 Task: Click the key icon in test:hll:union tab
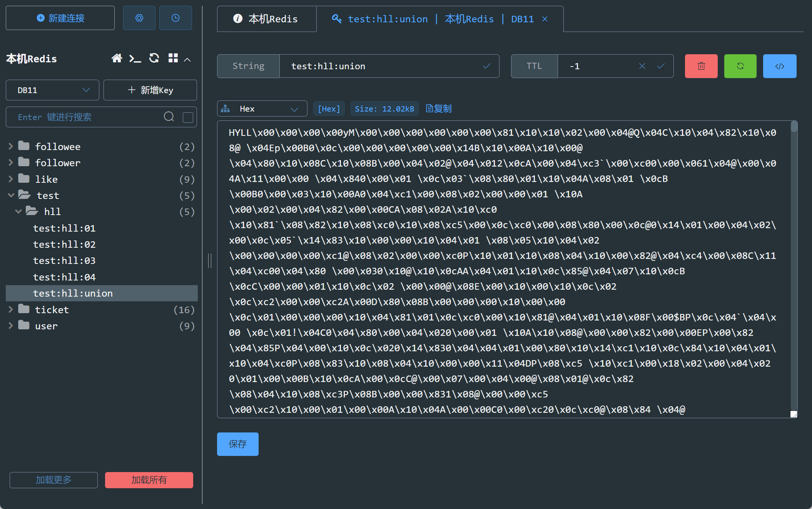click(x=336, y=18)
